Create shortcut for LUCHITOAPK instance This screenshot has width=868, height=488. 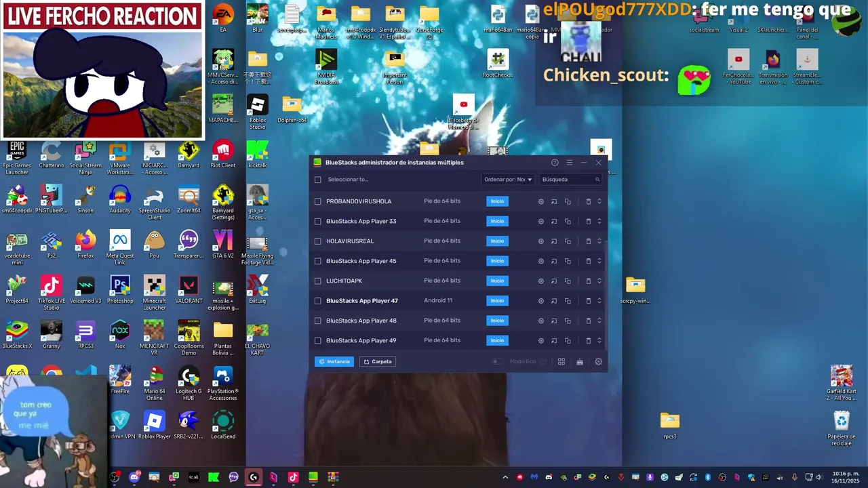click(x=554, y=281)
